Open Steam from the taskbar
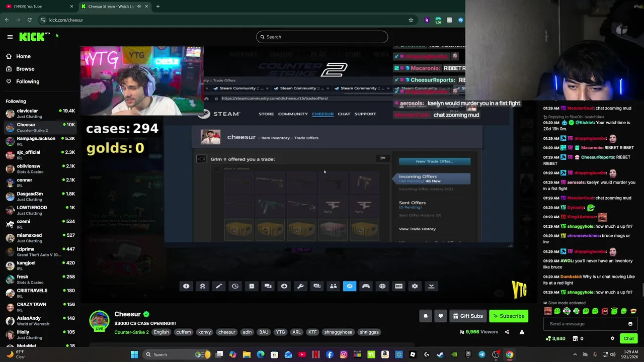This screenshot has height=362, width=644. tap(440, 354)
